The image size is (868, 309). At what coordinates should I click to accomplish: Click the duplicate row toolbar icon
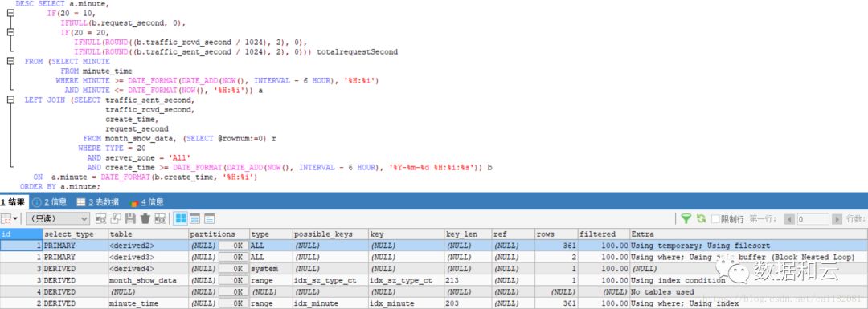click(x=116, y=219)
